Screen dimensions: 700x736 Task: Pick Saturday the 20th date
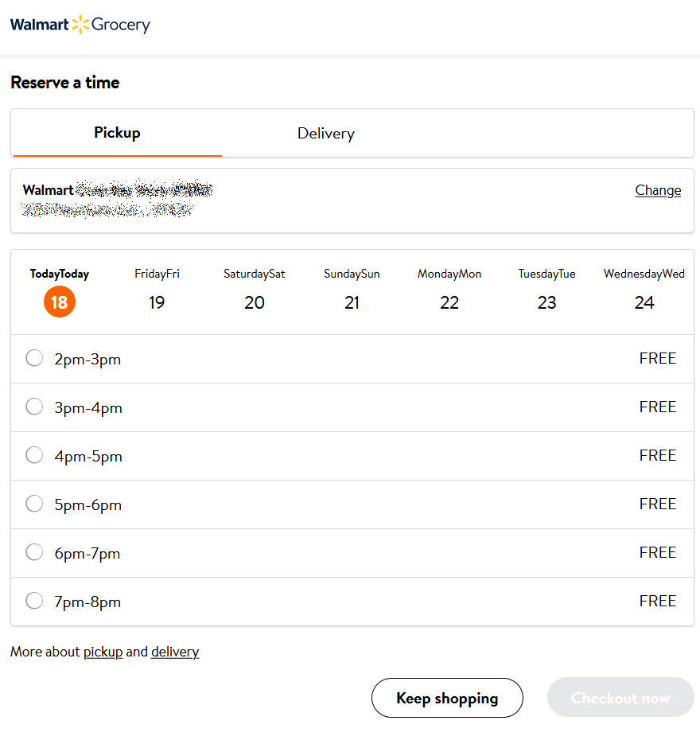pos(255,302)
